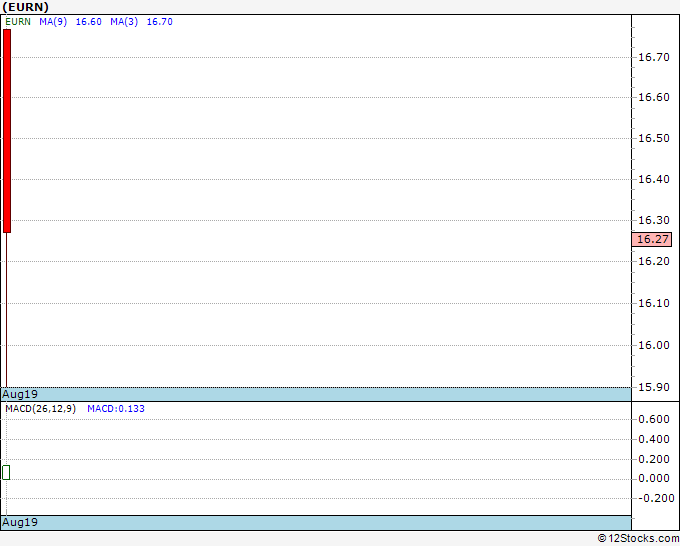Viewport: 680px width, 546px height.
Task: Click the MA(9) indicator label
Action: tap(53, 22)
